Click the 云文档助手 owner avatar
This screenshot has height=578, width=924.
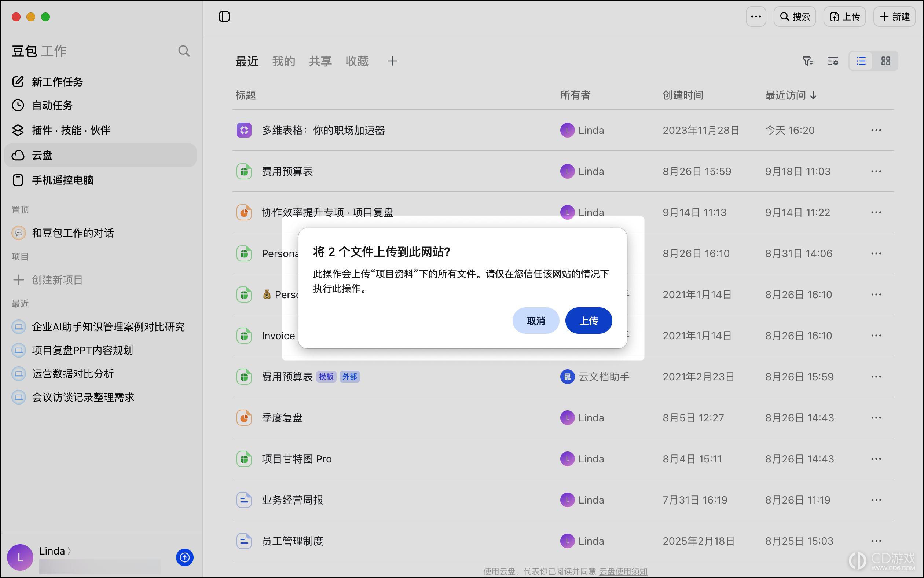pos(568,377)
